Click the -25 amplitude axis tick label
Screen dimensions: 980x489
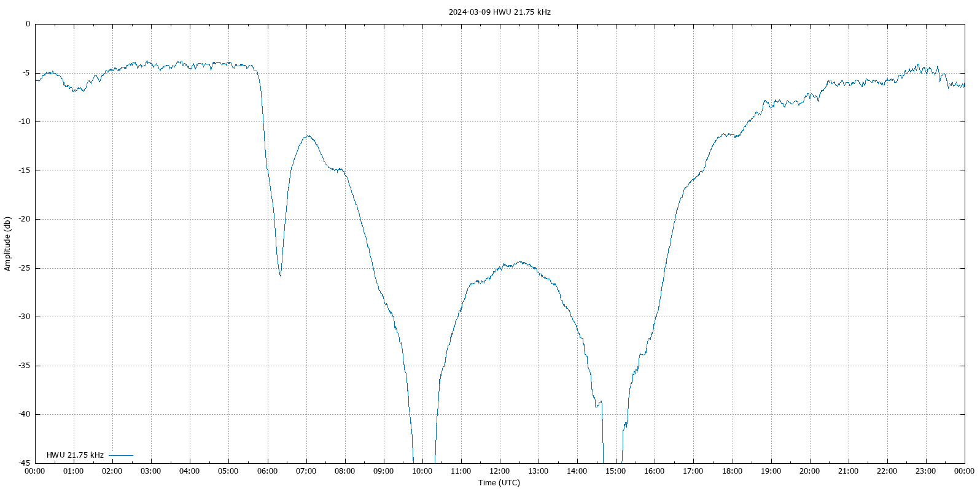tap(23, 268)
